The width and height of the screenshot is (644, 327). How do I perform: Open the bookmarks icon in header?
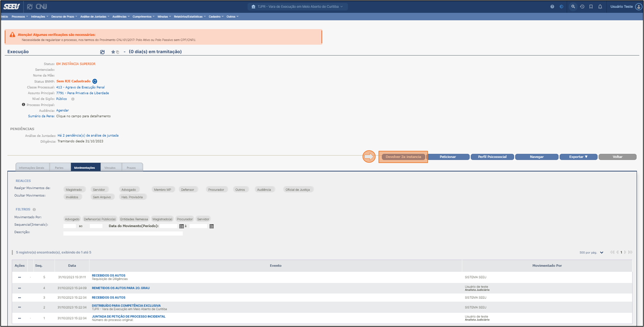click(x=591, y=6)
